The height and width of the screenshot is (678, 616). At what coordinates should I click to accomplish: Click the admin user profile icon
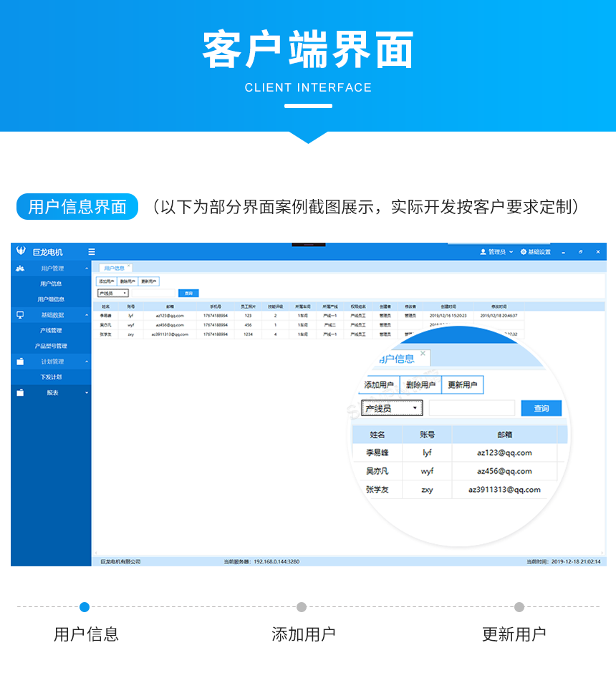[x=483, y=252]
